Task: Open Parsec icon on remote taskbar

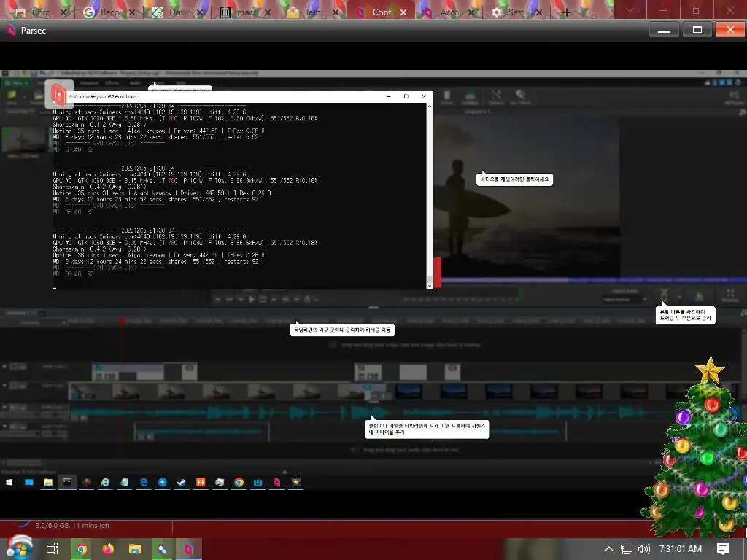Action: point(276,483)
